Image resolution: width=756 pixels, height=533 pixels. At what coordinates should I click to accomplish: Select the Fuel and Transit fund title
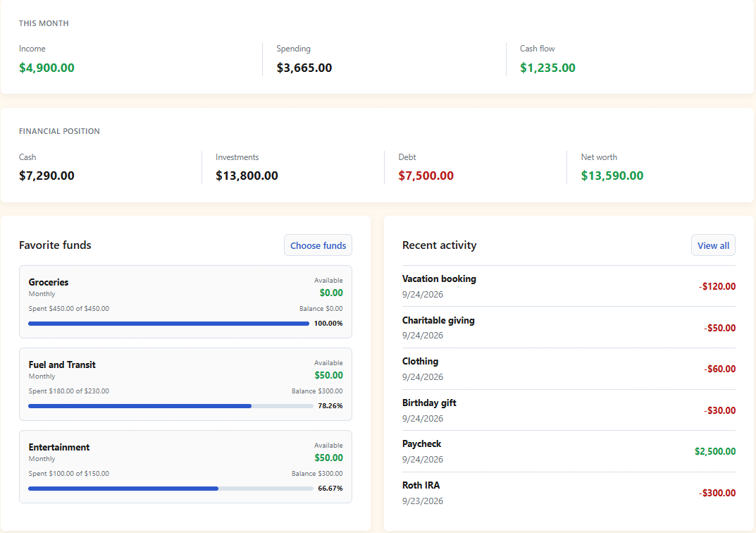point(62,364)
